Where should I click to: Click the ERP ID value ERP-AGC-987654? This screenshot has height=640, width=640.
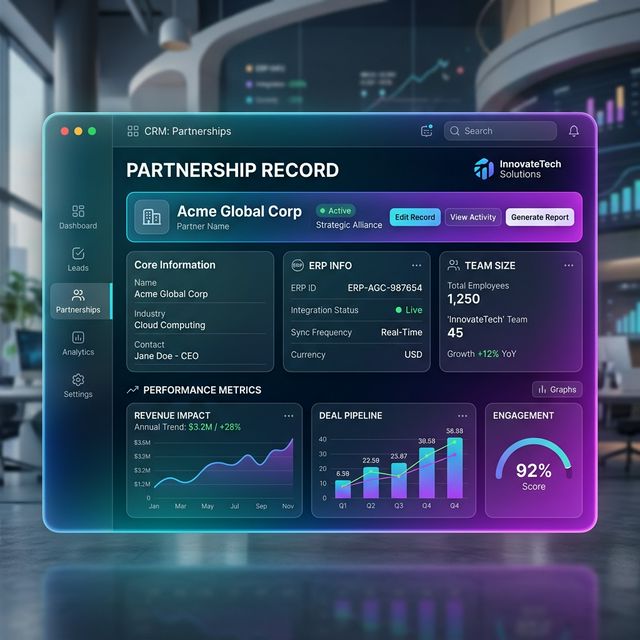point(385,288)
